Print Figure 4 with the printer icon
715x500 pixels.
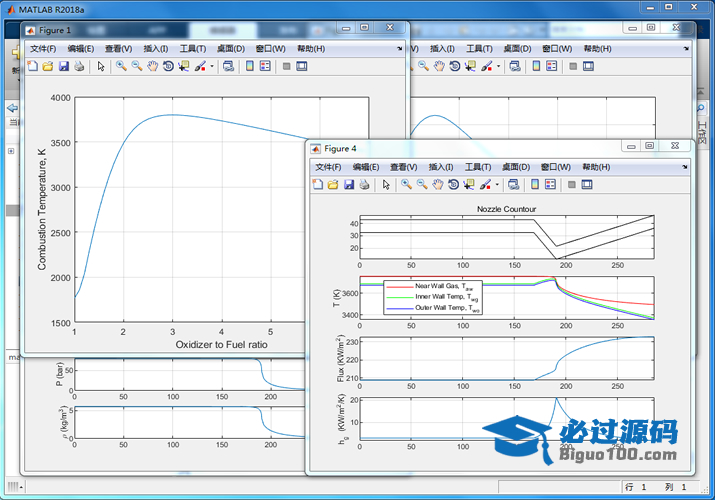[x=364, y=185]
